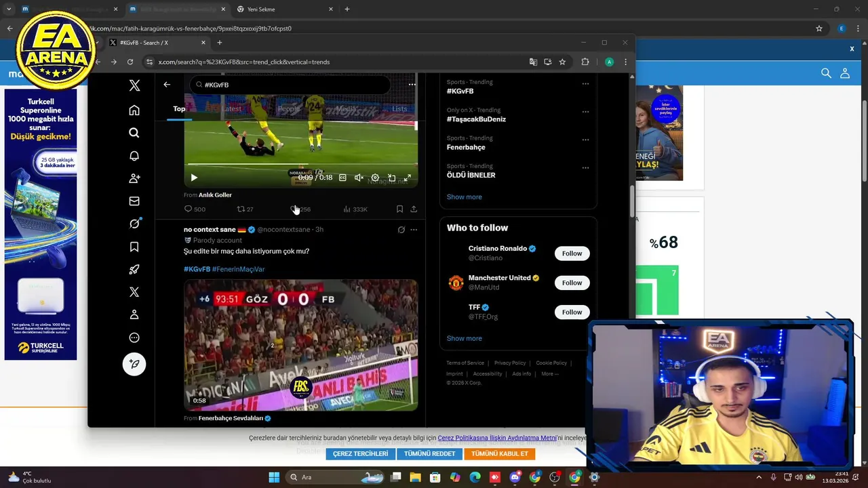868x488 pixels.
Task: Show more accounts in Who to follow
Action: pyautogui.click(x=464, y=338)
